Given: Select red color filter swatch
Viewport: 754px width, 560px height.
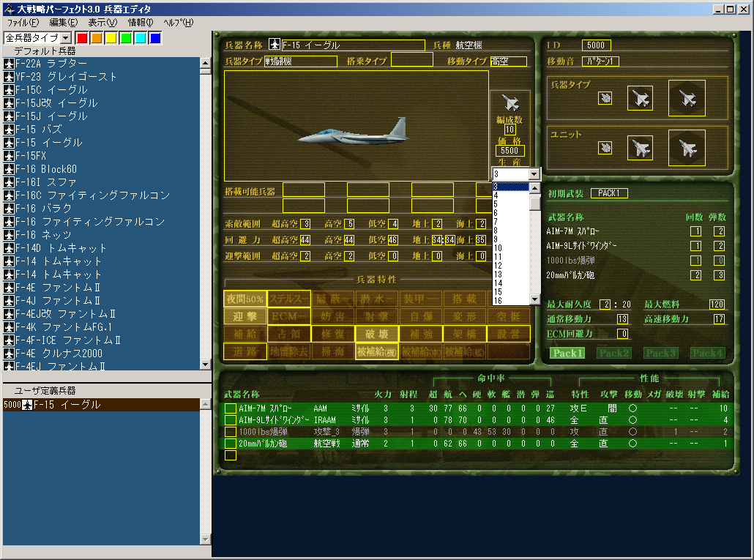Looking at the screenshot, I should [x=82, y=38].
